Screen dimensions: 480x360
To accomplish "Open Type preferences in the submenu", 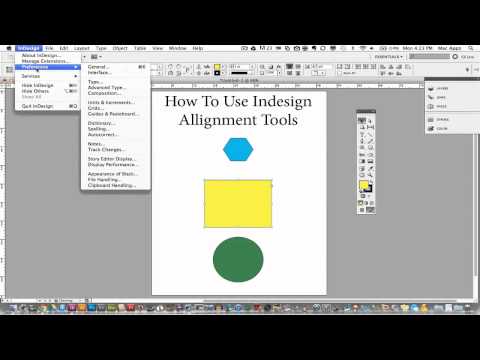I will pos(115,82).
